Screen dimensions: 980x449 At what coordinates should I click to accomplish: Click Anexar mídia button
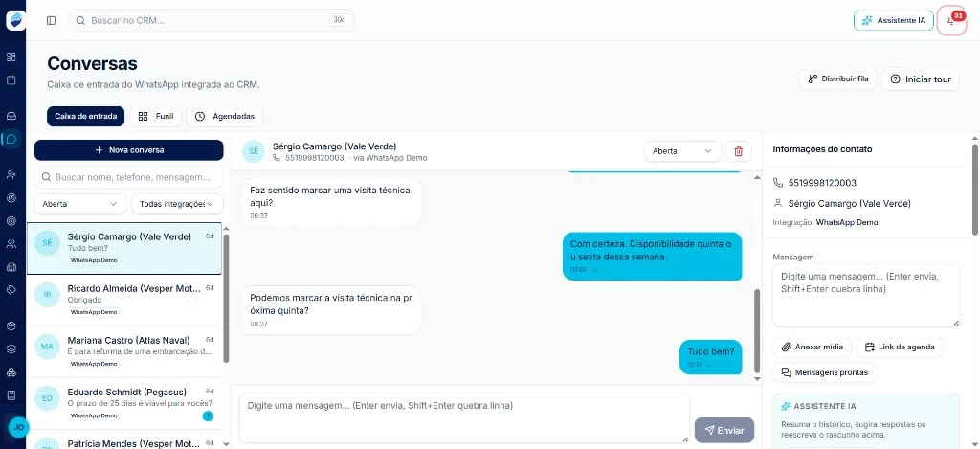click(x=813, y=348)
